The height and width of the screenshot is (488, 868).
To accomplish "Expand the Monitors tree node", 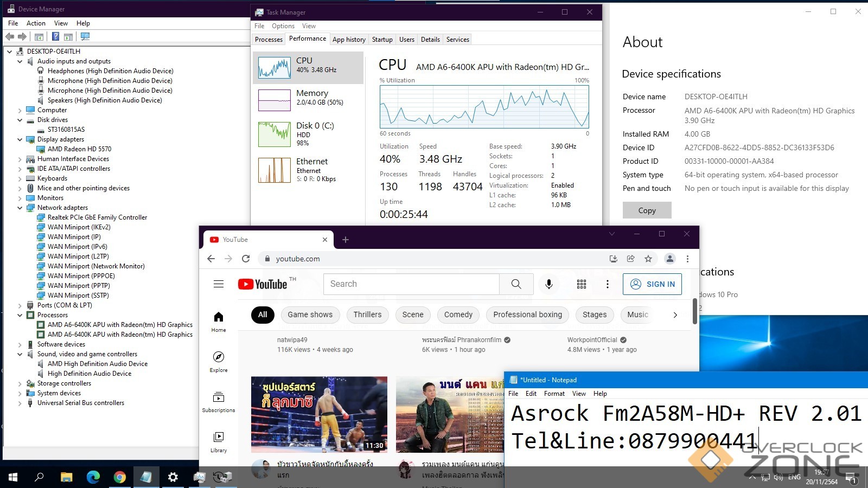I will (20, 198).
